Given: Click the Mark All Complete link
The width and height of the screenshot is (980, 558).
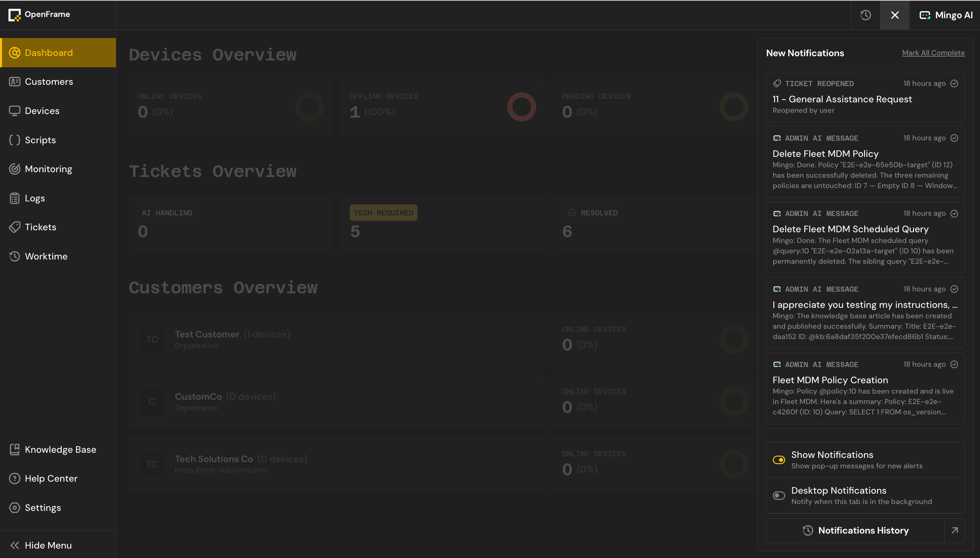Looking at the screenshot, I should tap(933, 53).
